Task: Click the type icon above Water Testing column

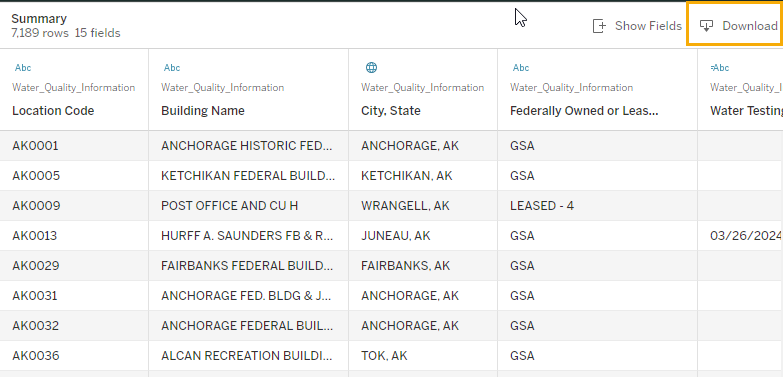Action: tap(720, 68)
